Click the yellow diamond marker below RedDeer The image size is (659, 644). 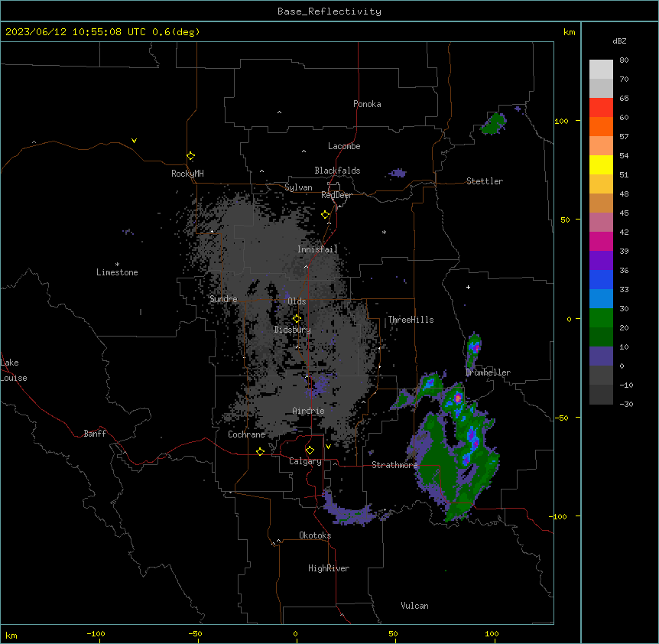click(x=326, y=215)
